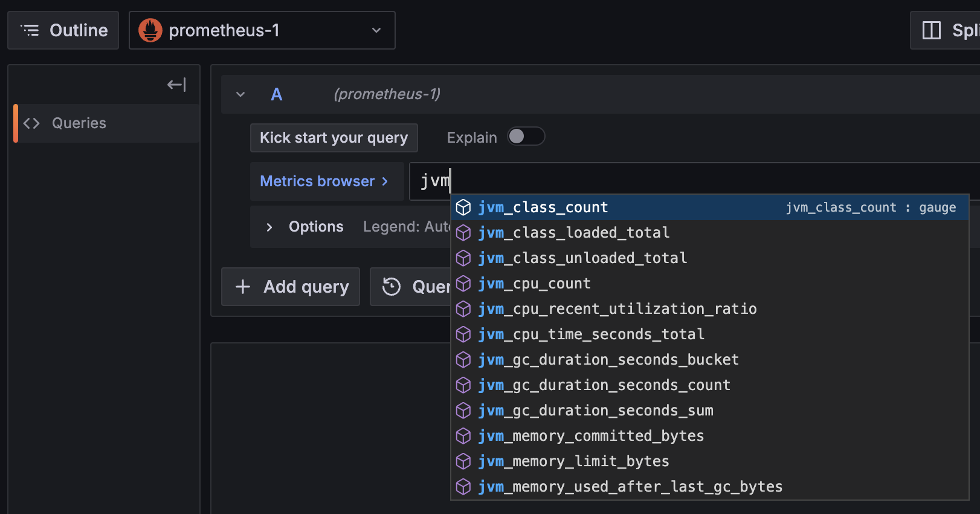Select jvm_cpu_recent_utilization_ratio suggestion

point(710,309)
